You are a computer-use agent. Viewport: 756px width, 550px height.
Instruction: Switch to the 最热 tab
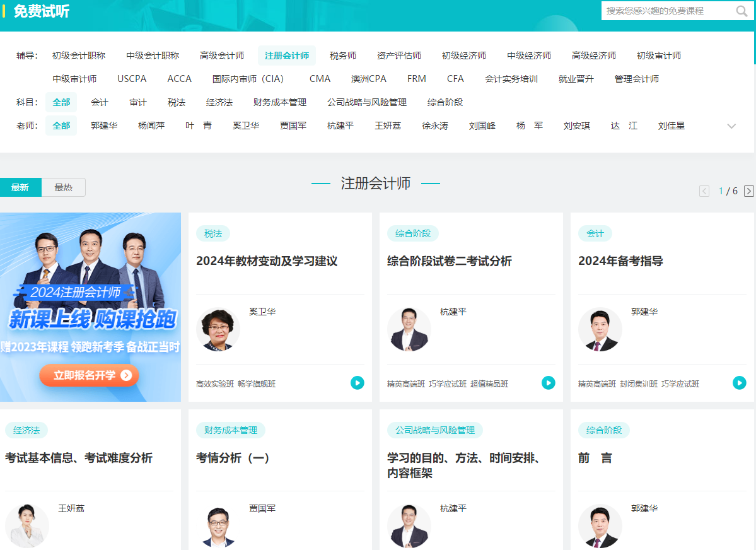click(x=63, y=187)
